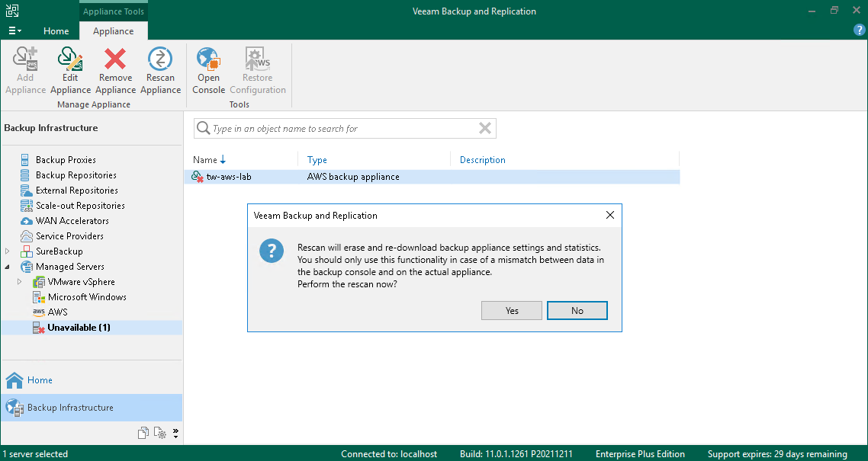Expand the SureBackup node arrow
Viewport: 868px width, 461px height.
tap(8, 251)
